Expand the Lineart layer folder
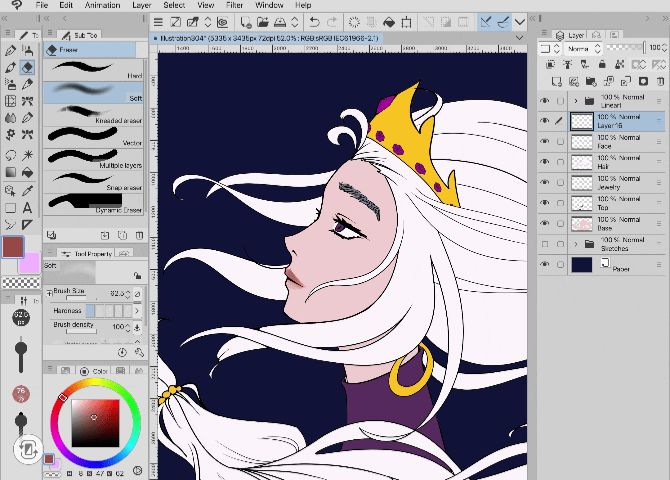This screenshot has width=670, height=480. (576, 101)
